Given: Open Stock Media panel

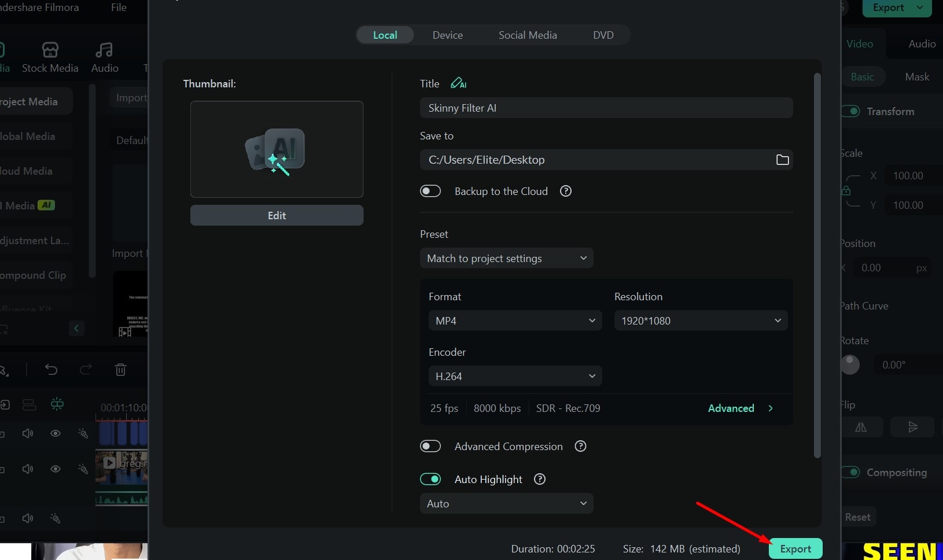Looking at the screenshot, I should [50, 58].
